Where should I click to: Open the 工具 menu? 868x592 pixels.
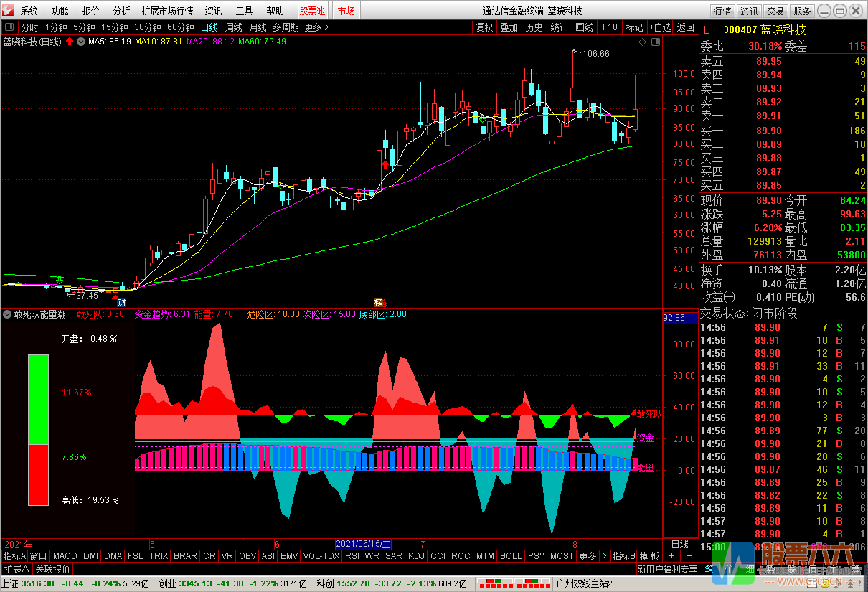(x=245, y=11)
